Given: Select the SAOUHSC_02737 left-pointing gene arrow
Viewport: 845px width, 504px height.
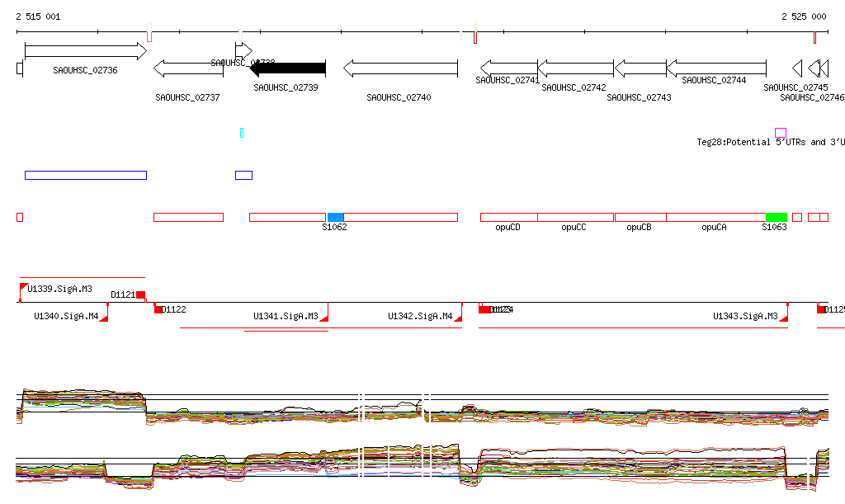Looking at the screenshot, I should tap(188, 68).
